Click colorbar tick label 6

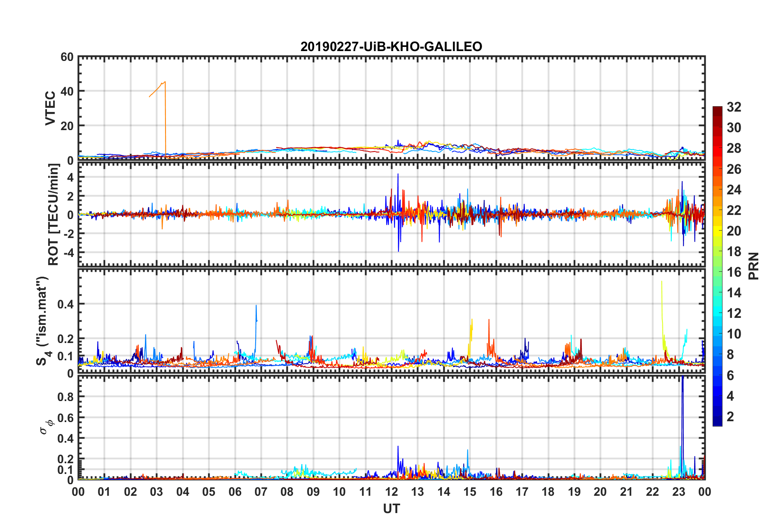(x=730, y=375)
